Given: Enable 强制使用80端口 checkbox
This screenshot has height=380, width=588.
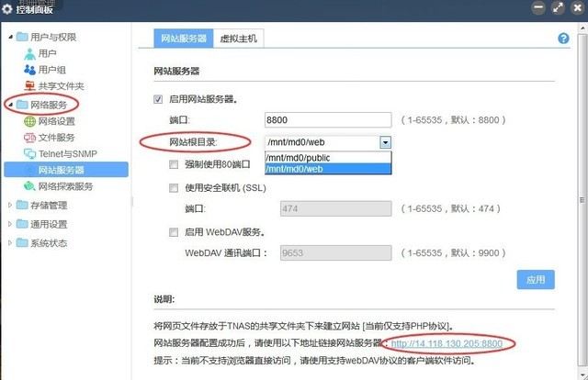Looking at the screenshot, I should click(x=174, y=164).
